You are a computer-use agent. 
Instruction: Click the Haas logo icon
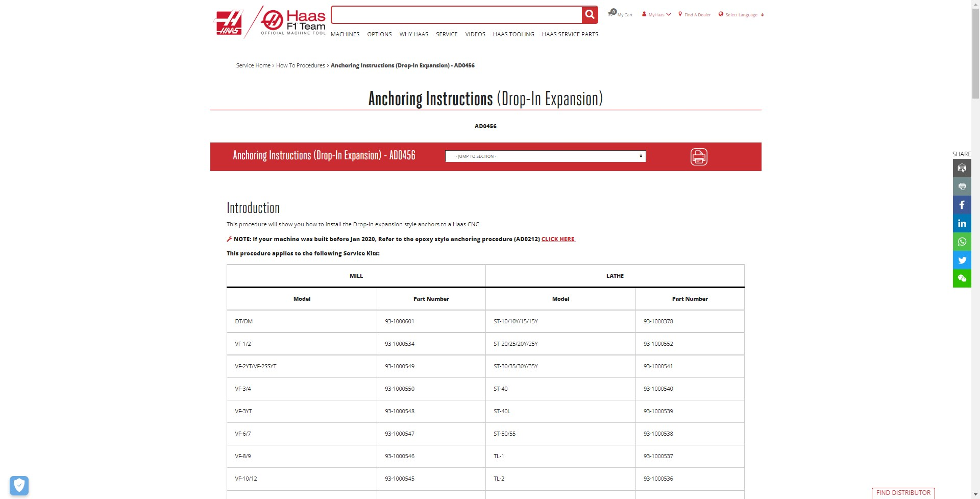[228, 23]
